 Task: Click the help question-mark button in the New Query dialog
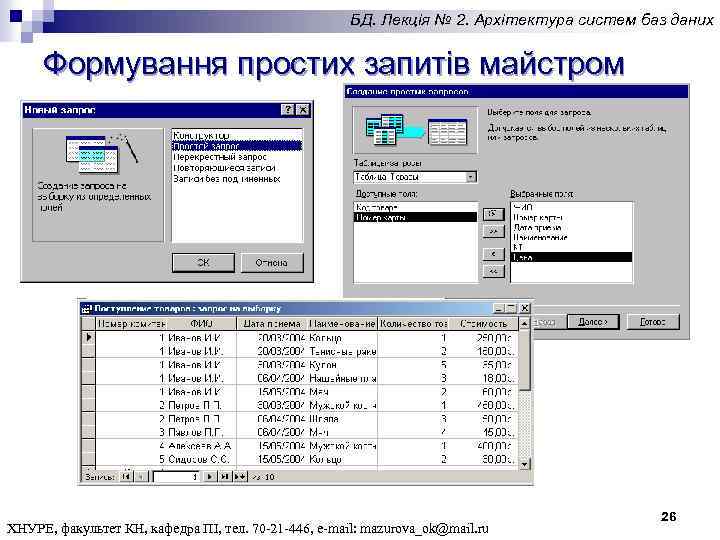[x=287, y=109]
